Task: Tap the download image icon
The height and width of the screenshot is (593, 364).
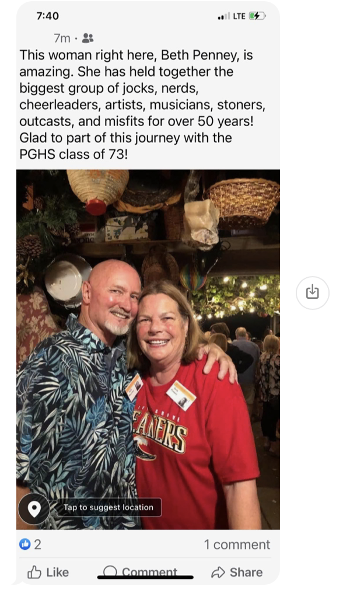Action: (312, 293)
